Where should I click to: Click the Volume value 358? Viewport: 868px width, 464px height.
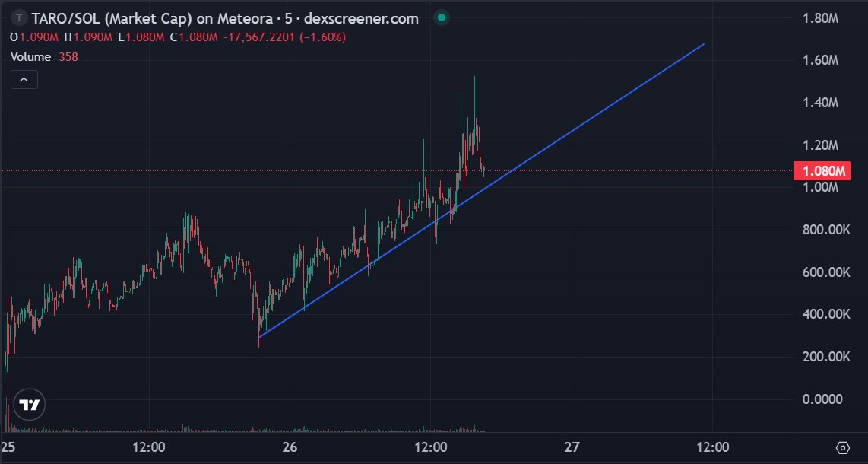click(x=68, y=56)
